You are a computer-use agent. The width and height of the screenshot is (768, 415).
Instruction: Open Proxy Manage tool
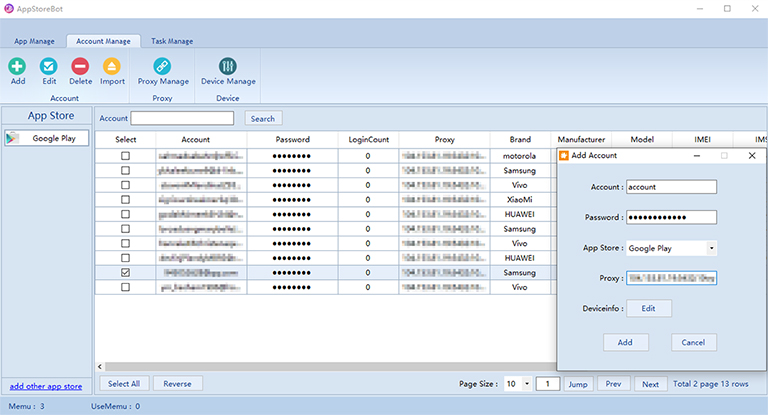tap(163, 66)
